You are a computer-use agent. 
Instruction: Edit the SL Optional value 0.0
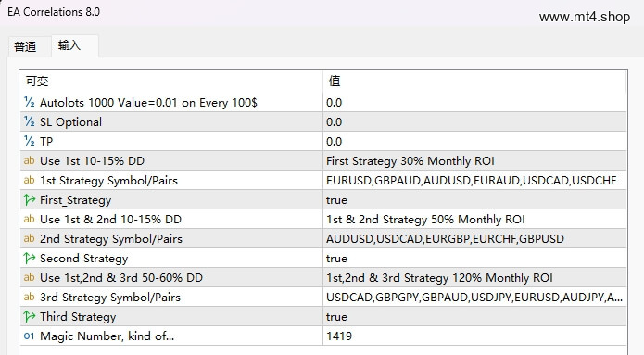(474, 121)
